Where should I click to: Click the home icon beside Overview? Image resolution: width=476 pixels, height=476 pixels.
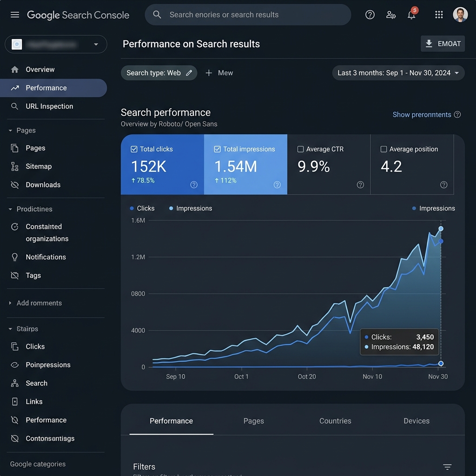14,70
